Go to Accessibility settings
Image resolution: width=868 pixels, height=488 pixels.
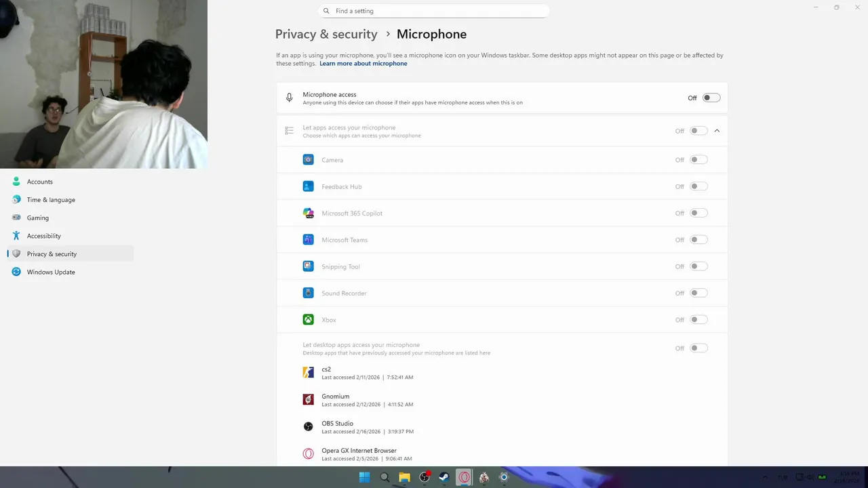coord(71,236)
